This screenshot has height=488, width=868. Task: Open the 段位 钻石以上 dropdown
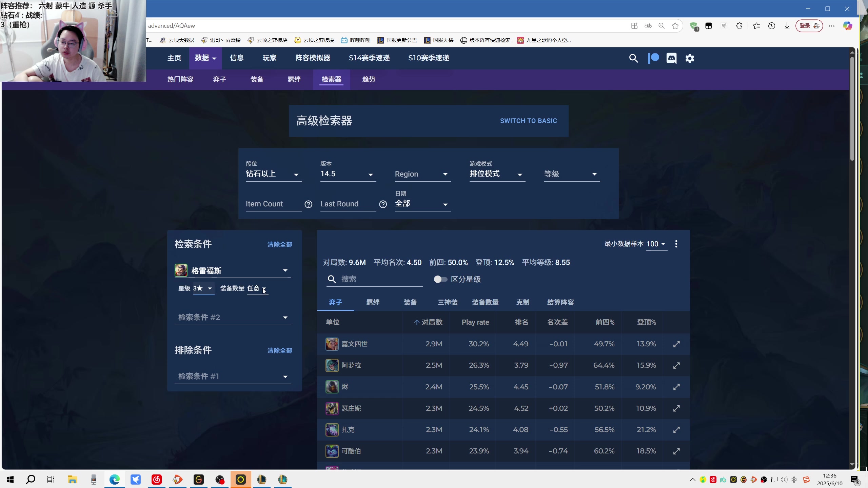[x=273, y=174]
